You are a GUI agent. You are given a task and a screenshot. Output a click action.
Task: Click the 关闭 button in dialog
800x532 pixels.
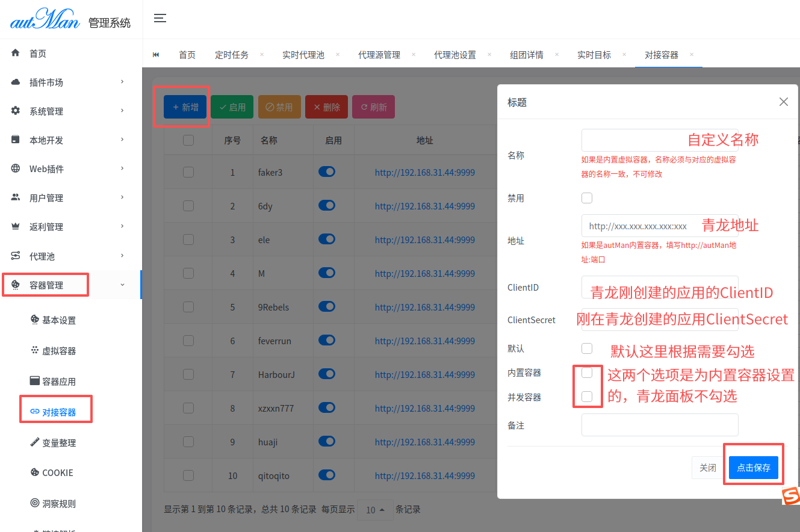(708, 468)
